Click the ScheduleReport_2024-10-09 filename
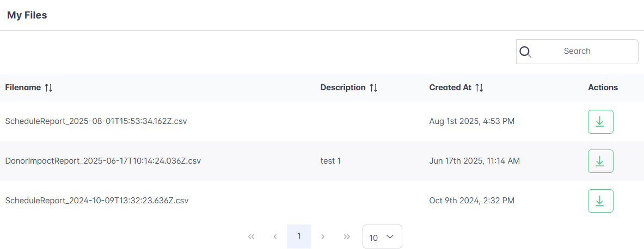 pos(97,201)
